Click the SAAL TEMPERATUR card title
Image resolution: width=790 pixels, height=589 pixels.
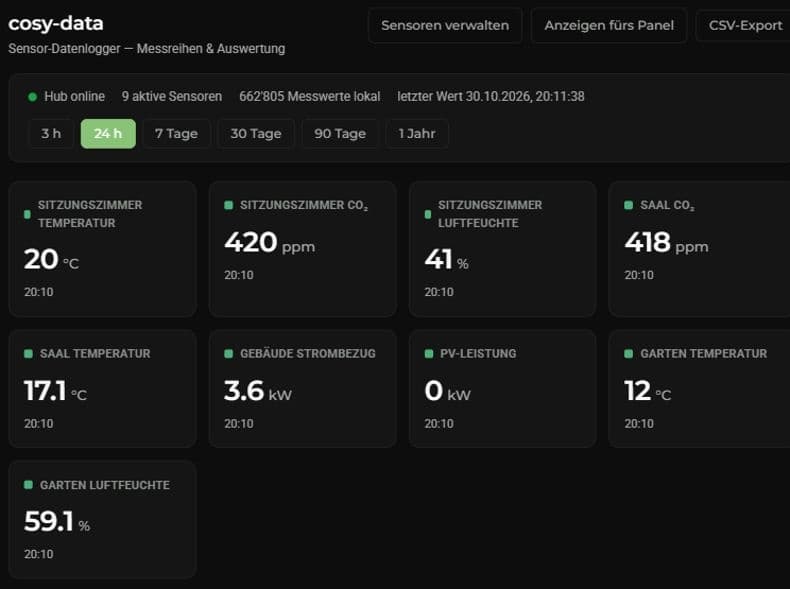coord(95,354)
